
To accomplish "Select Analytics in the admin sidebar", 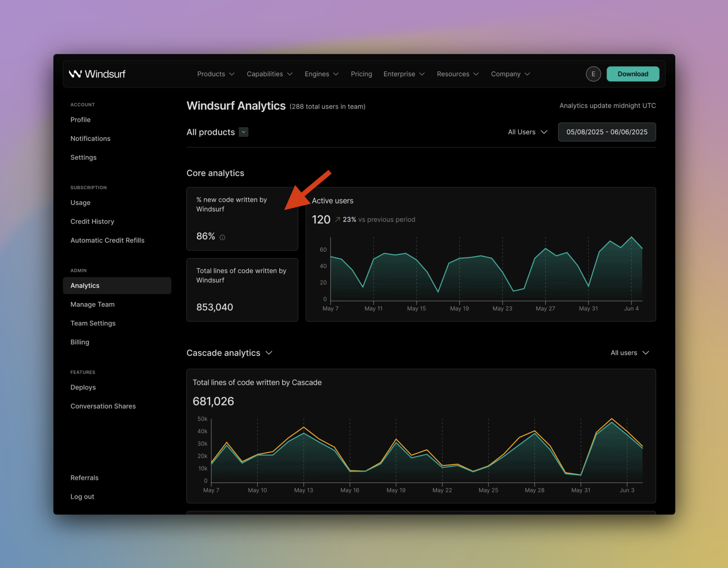I will [117, 286].
